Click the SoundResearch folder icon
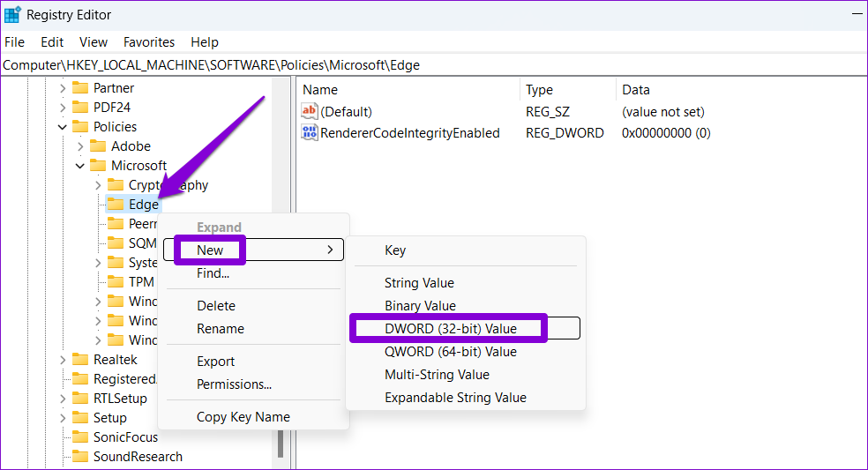This screenshot has height=470, width=868. click(x=80, y=457)
